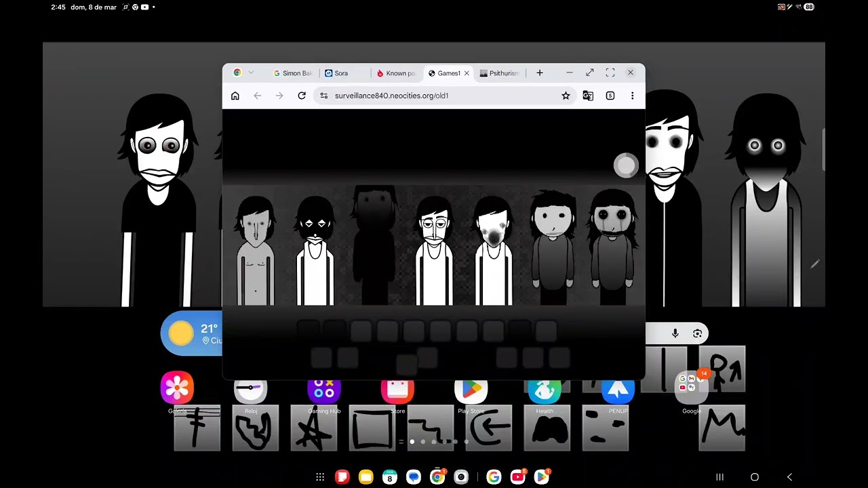The width and height of the screenshot is (868, 488).
Task: Tap the Google Lens icon in search widget
Action: point(697,333)
